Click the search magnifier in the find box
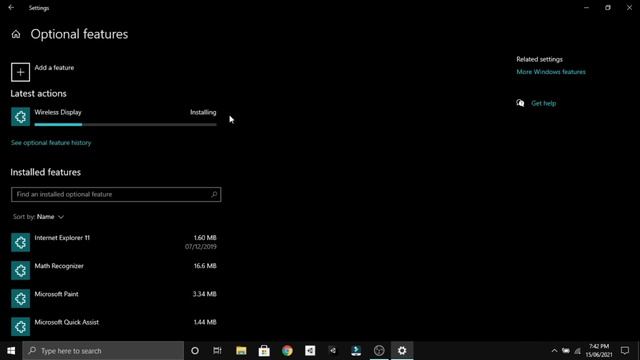The image size is (640, 360). coord(214,194)
